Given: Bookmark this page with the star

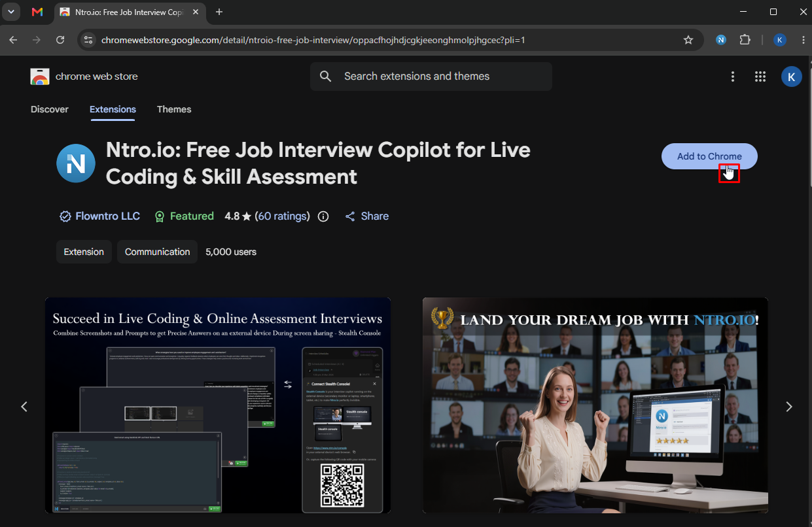Looking at the screenshot, I should 688,40.
